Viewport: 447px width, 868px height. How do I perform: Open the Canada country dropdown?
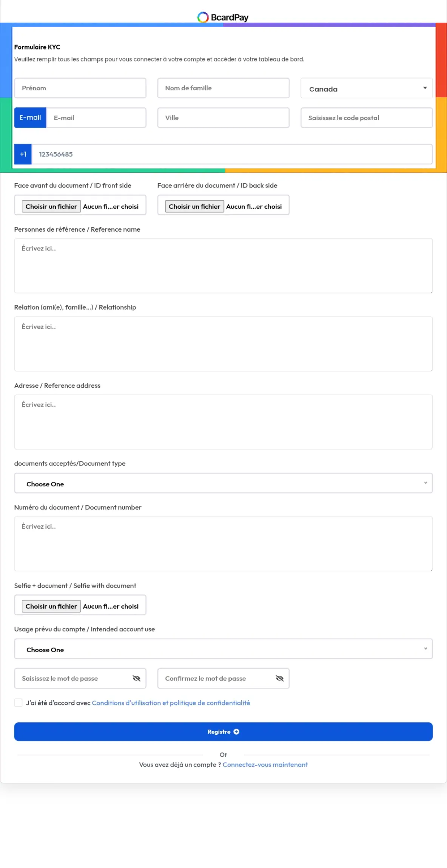point(366,89)
